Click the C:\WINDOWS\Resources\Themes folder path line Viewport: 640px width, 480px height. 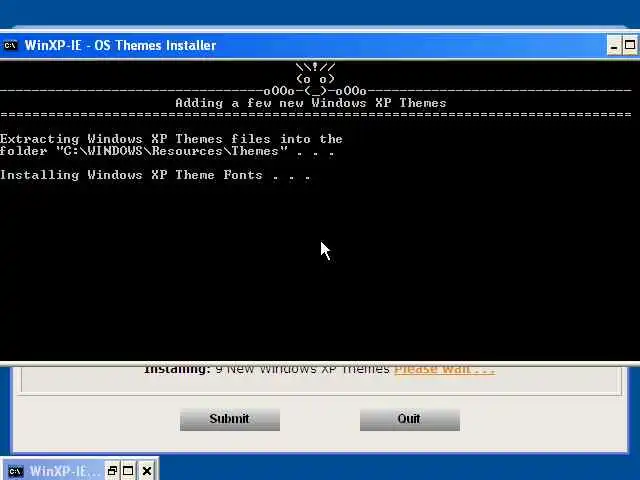click(167, 151)
